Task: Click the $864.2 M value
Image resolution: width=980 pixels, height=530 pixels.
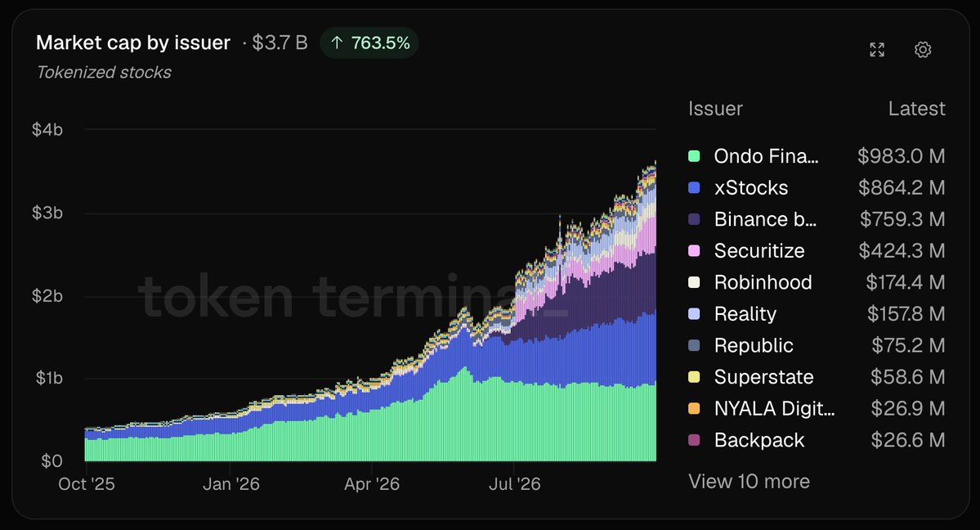Action: point(902,188)
